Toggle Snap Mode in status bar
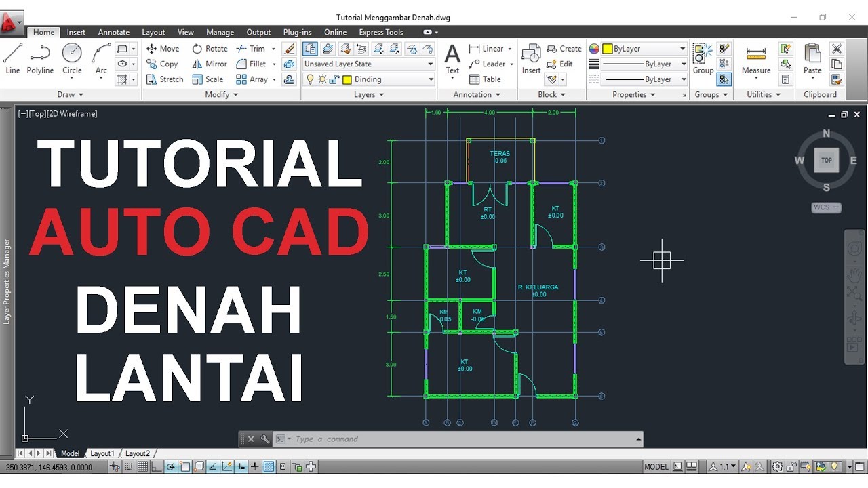The width and height of the screenshot is (868, 488). click(x=129, y=466)
